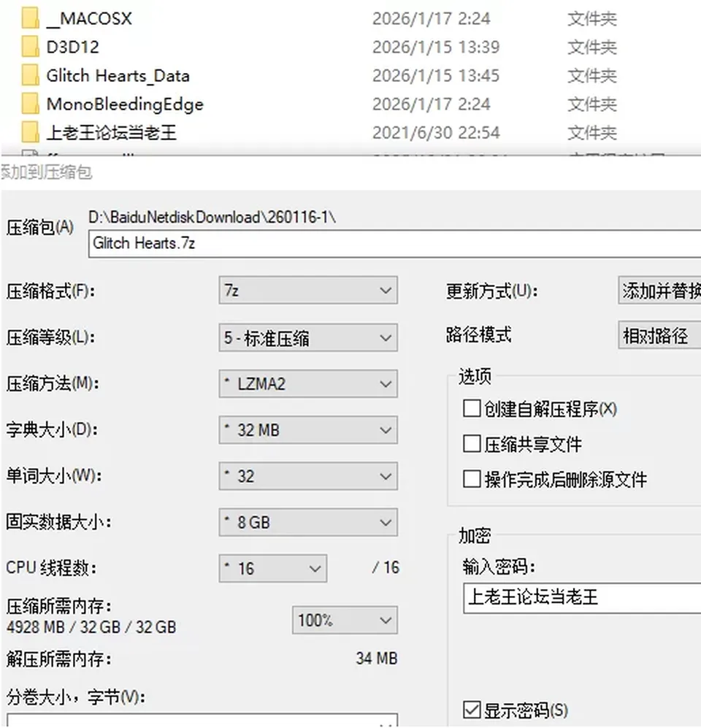
Task: Click the Glitch Hearts_Data folder icon
Action: [x=30, y=75]
